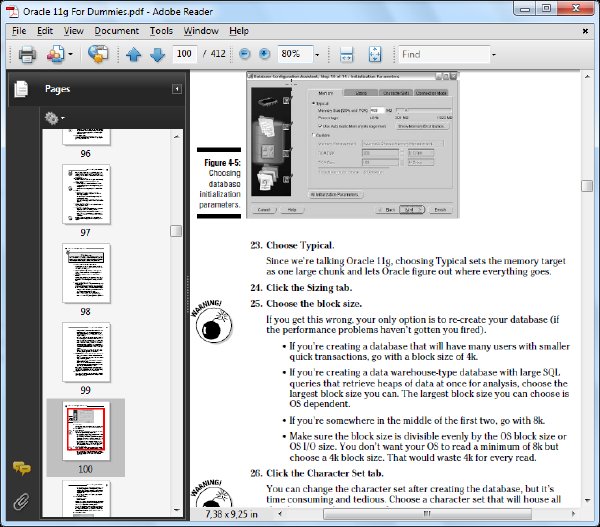Open the Document menu
Screen dimensions: 600x527
pyautogui.click(x=117, y=31)
